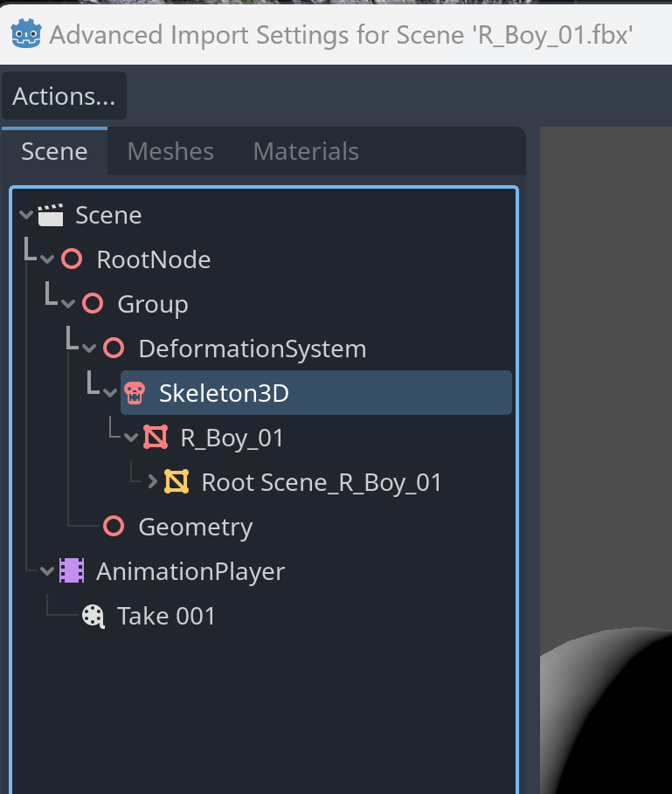Click the Skeleton3D skull icon

(135, 393)
